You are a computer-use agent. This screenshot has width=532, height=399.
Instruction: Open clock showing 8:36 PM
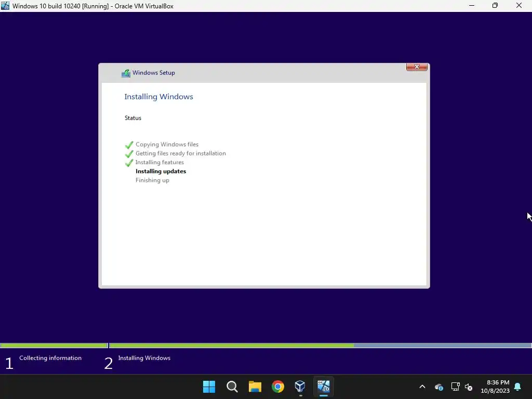pos(495,387)
